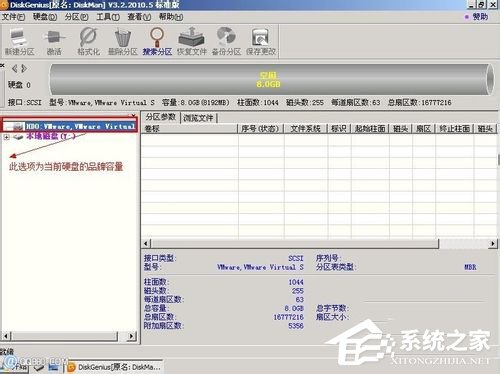Select the 8.0GB free space disk bar
The width and height of the screenshot is (500, 374).
(x=271, y=80)
